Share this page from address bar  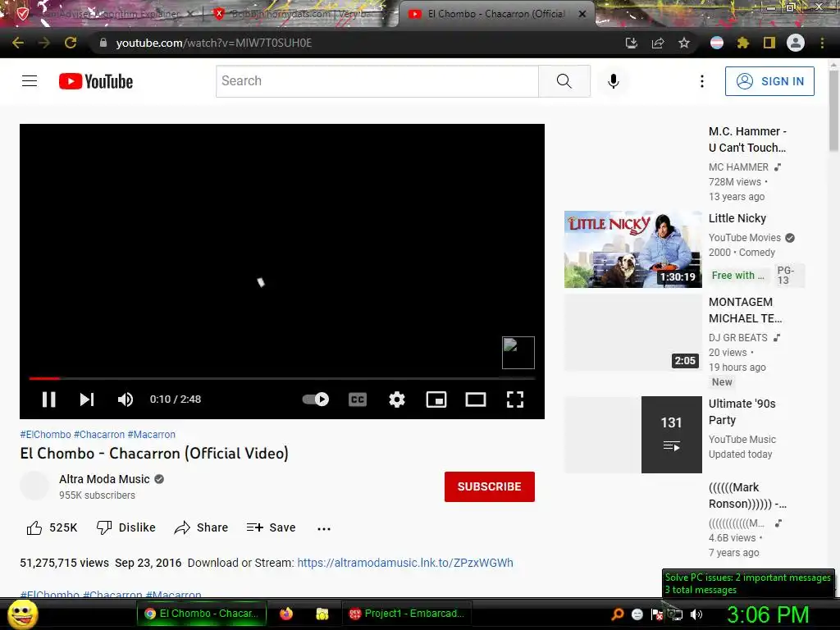pos(658,43)
